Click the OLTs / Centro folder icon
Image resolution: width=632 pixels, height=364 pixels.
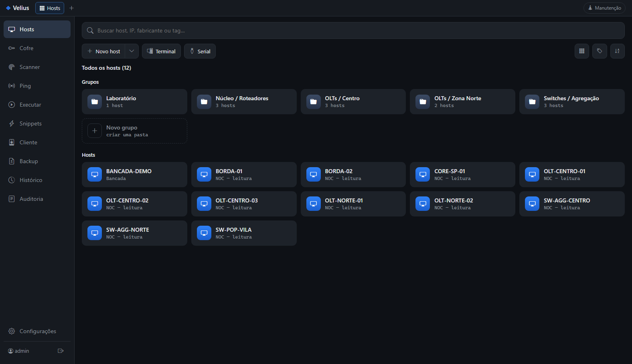point(314,102)
